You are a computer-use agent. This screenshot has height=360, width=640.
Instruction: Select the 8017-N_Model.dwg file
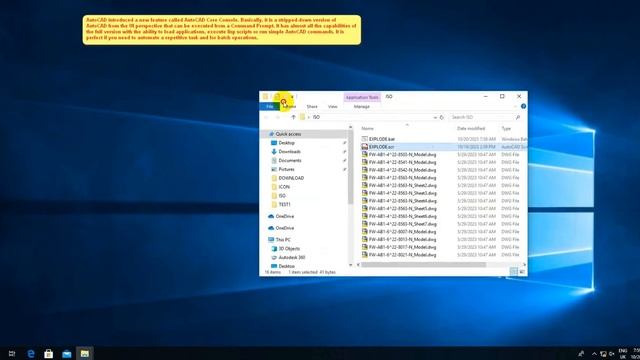[402, 247]
